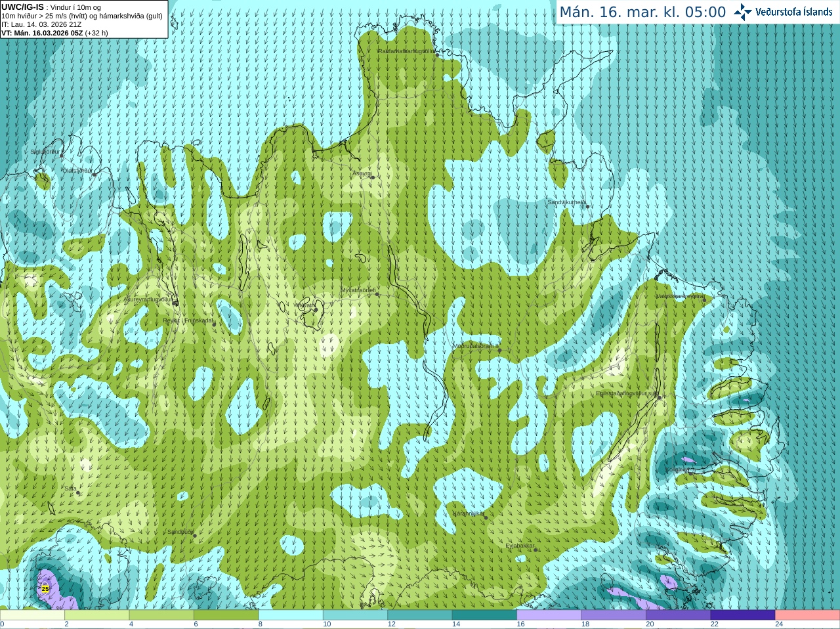Click the Ólafsfjörður station label
This screenshot has height=629, width=840.
point(77,170)
